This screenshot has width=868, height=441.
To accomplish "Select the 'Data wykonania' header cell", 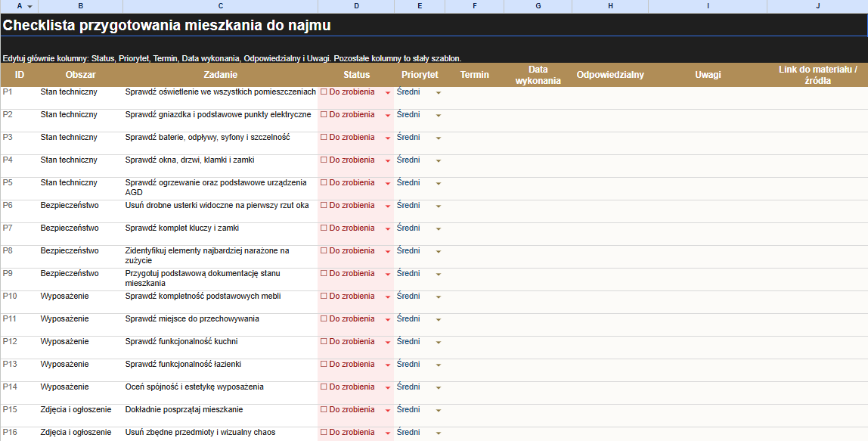I will tap(538, 74).
